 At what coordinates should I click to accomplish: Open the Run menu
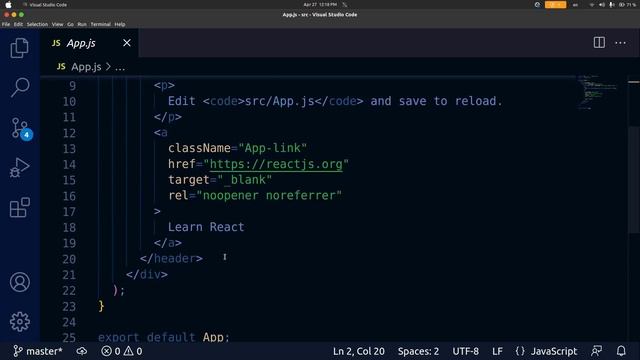pos(82,24)
